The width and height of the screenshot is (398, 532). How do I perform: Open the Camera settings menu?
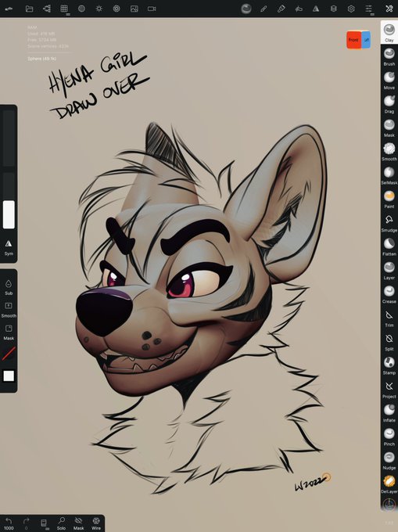point(152,9)
